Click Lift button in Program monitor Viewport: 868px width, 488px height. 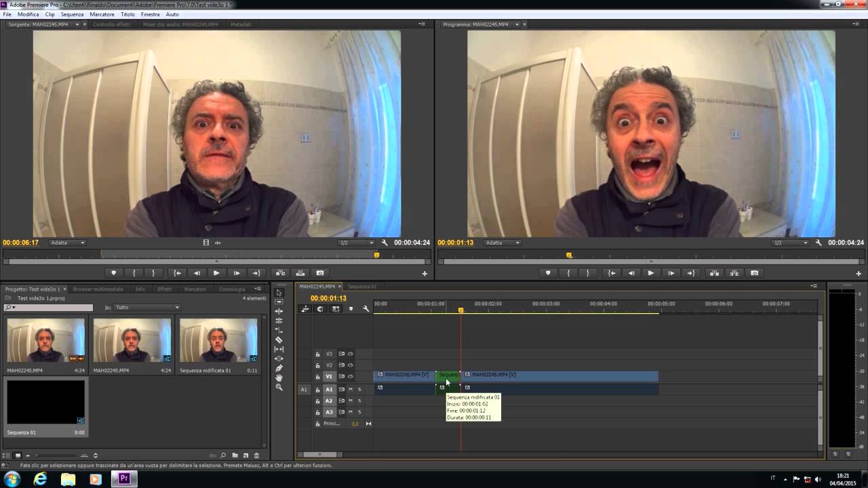coord(714,273)
